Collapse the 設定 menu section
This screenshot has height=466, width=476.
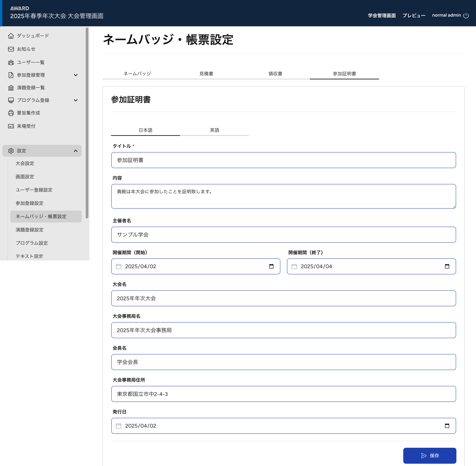coord(76,151)
